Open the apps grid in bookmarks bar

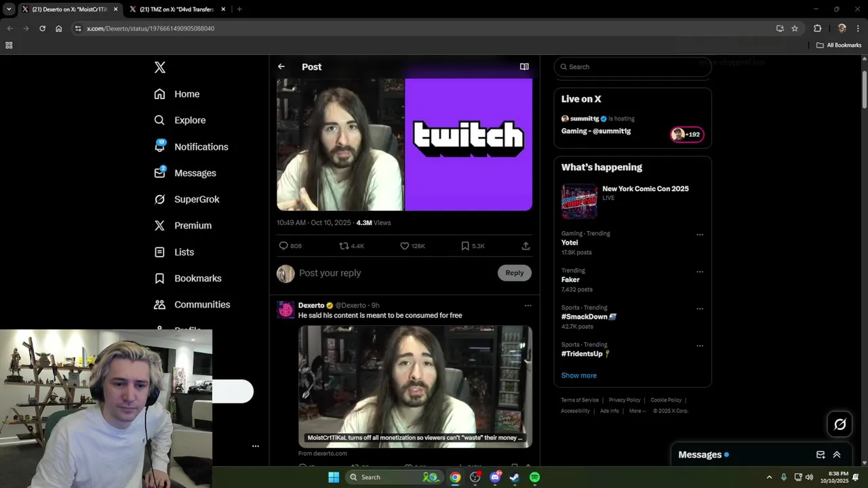[x=9, y=45]
